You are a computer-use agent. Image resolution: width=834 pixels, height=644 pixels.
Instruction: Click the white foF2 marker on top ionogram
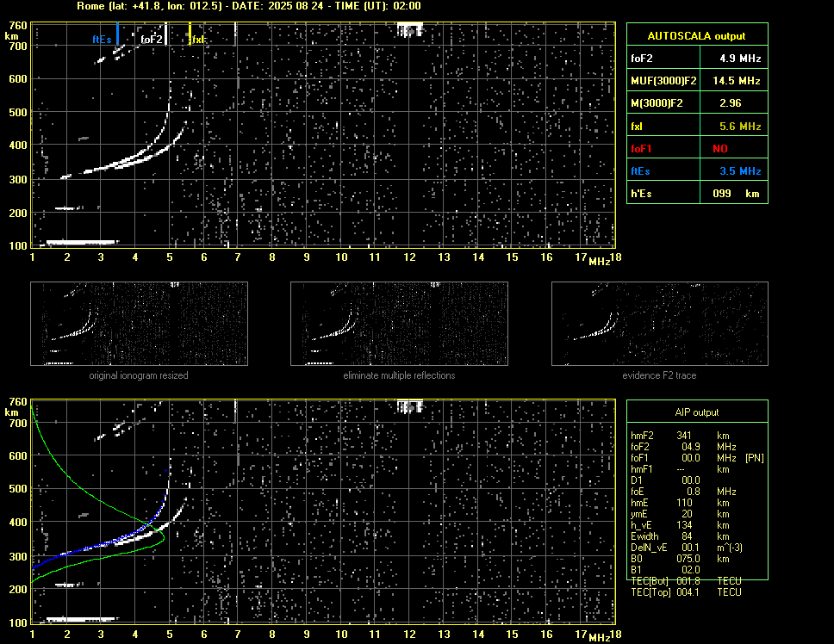(166, 34)
